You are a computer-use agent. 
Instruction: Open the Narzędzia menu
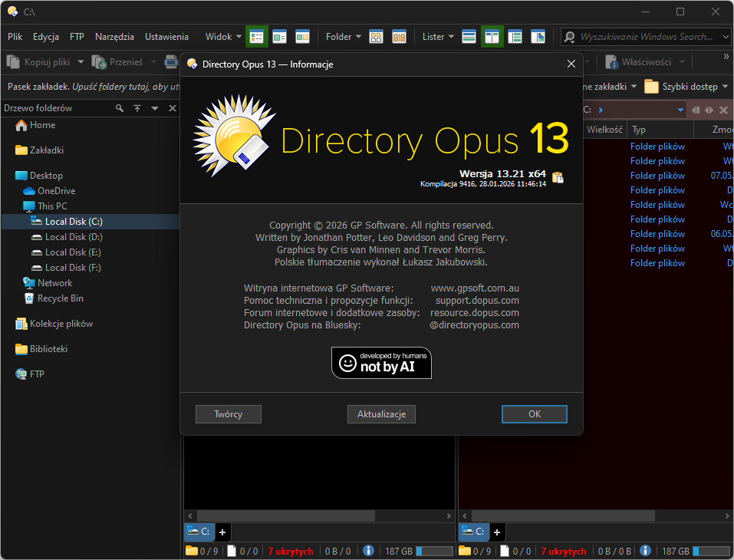(114, 37)
